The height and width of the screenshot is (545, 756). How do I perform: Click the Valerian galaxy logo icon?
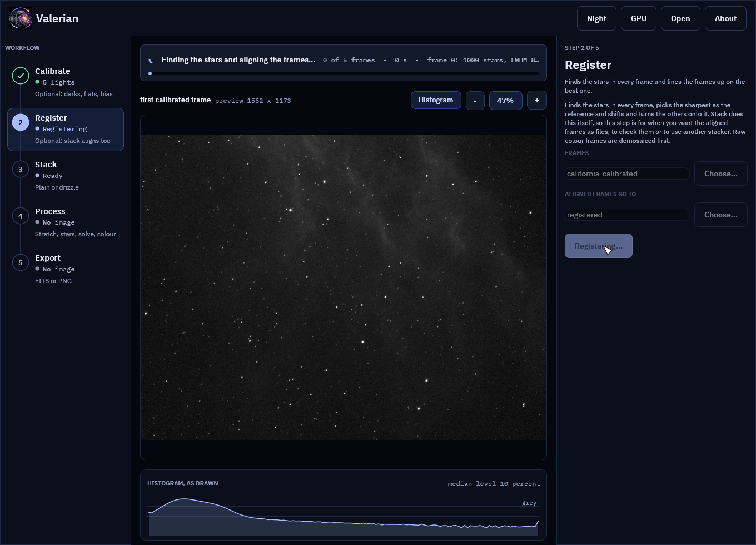(21, 18)
